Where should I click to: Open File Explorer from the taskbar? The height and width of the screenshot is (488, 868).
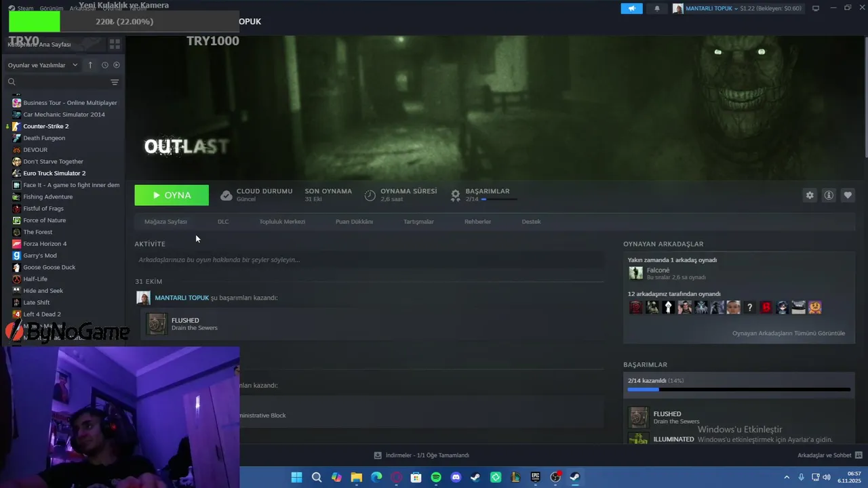click(x=356, y=477)
